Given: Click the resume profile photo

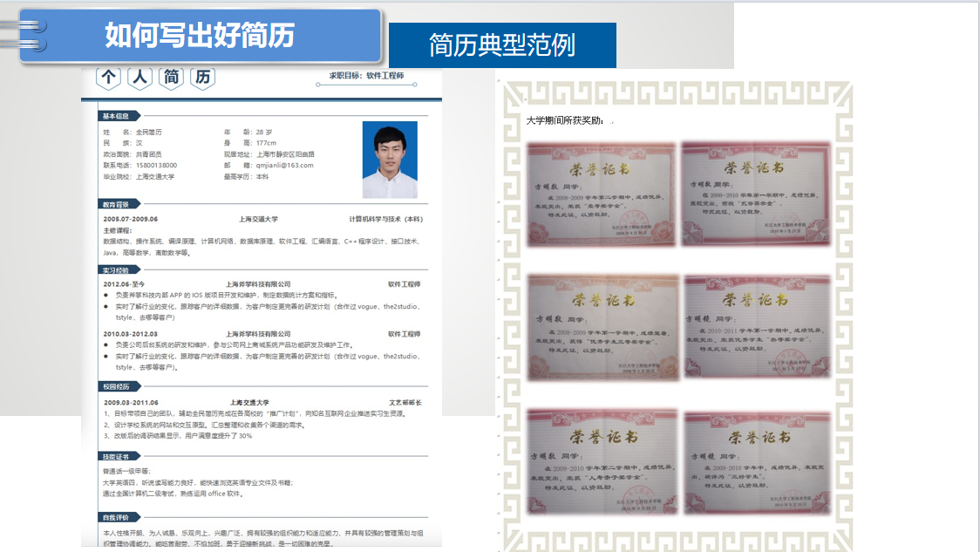Looking at the screenshot, I should coord(390,160).
